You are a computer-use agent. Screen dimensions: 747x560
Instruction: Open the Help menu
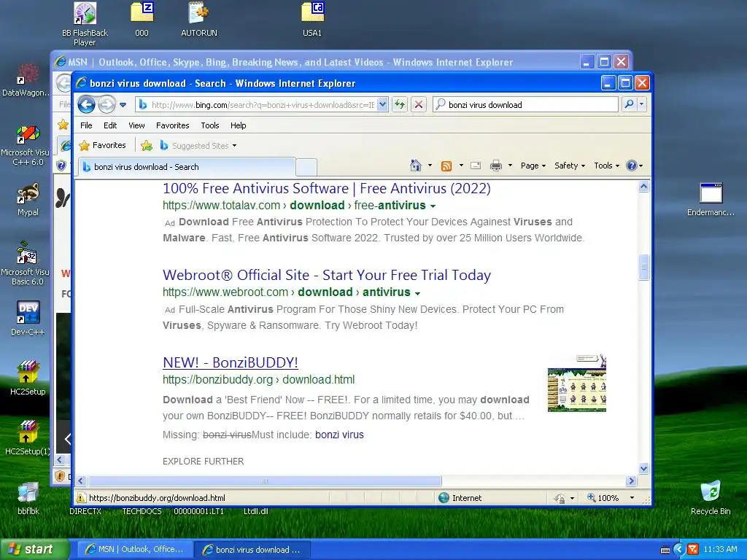239,125
